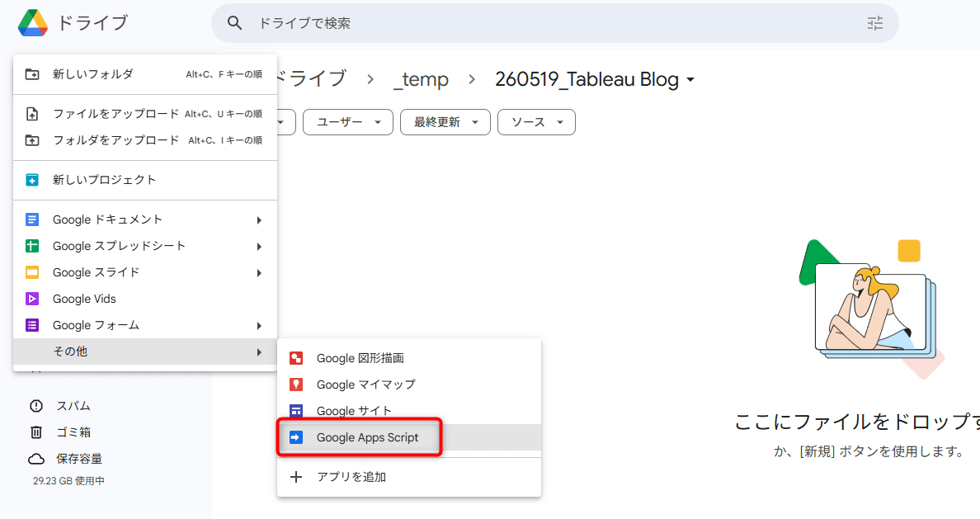This screenshot has height=519, width=980.
Task: Click the Google Apps Script icon
Action: [296, 437]
